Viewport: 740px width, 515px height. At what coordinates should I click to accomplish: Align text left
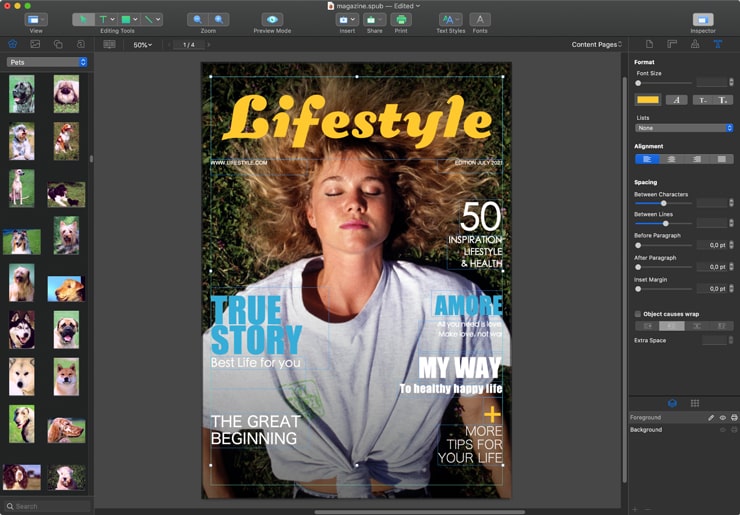[648, 159]
